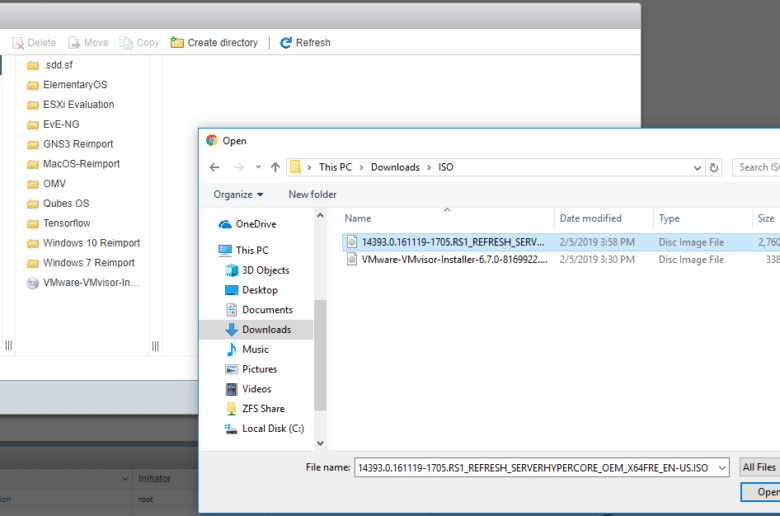Go up one folder level
The width and height of the screenshot is (780, 516).
pyautogui.click(x=275, y=167)
